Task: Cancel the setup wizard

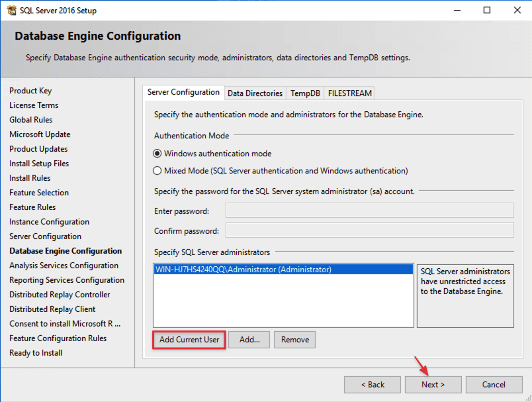Action: (x=494, y=384)
